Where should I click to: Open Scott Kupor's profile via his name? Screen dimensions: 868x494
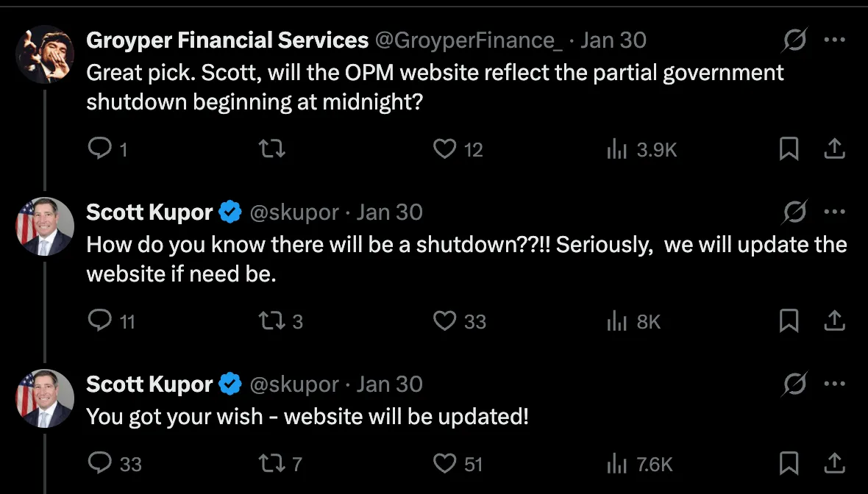point(149,212)
